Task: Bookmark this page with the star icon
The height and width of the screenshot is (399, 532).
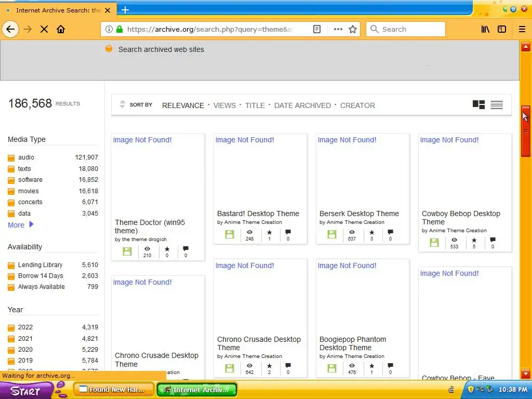Action: coord(353,29)
